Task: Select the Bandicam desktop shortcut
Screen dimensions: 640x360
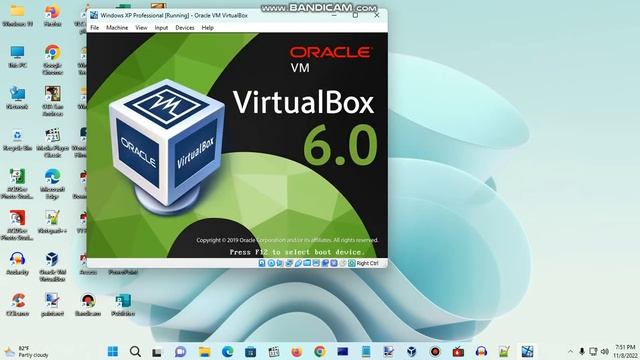Action: [88, 305]
